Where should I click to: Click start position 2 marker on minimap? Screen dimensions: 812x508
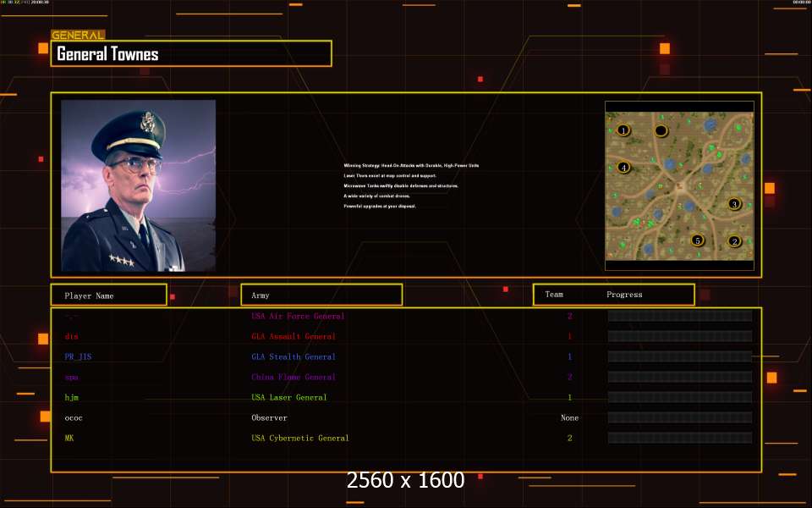point(734,241)
